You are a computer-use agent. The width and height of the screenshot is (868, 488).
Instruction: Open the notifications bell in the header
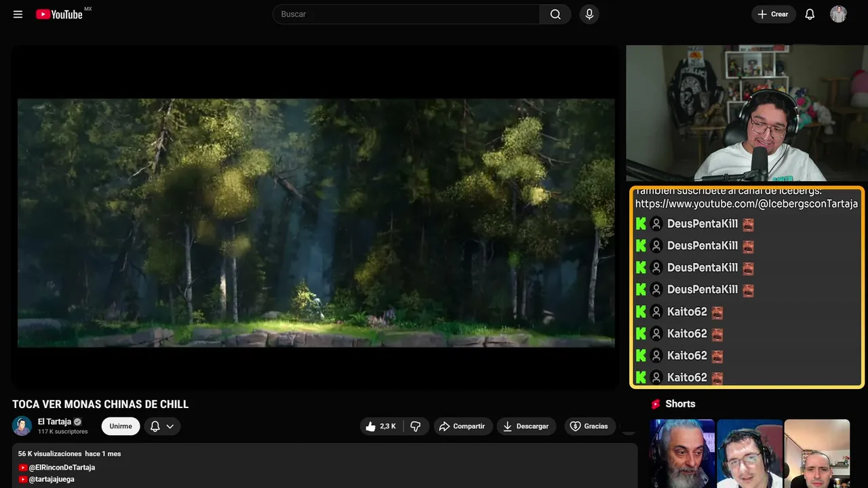[810, 14]
